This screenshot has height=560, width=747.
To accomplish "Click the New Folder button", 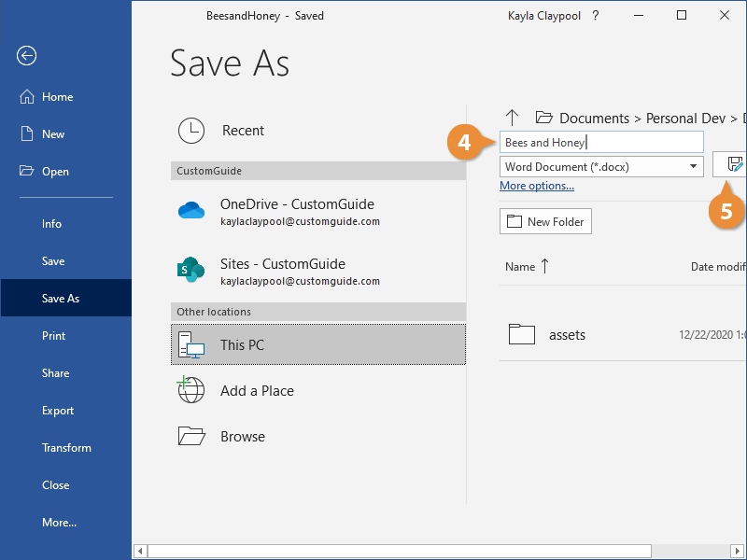I will [x=546, y=222].
